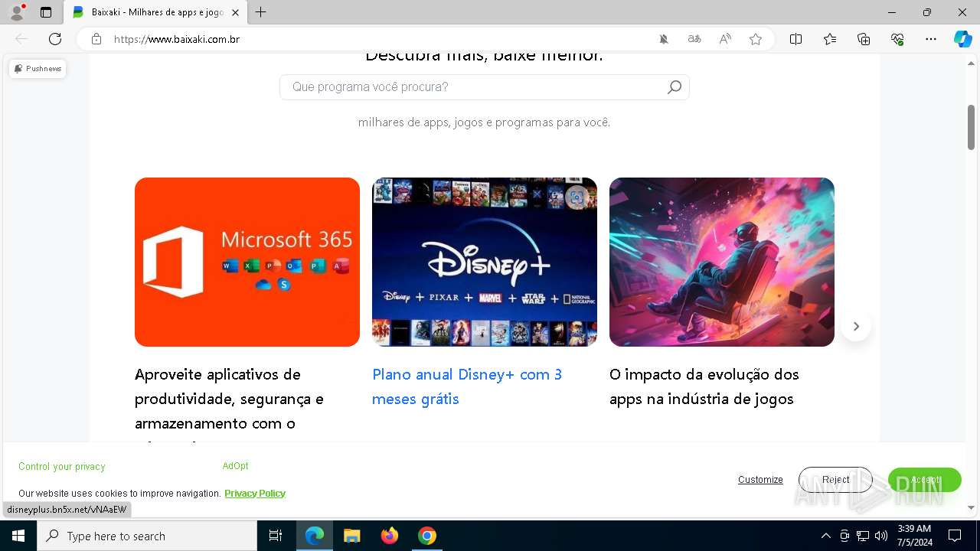This screenshot has width=980, height=551.
Task: Open Settings and more ellipsis menu
Action: click(931, 39)
